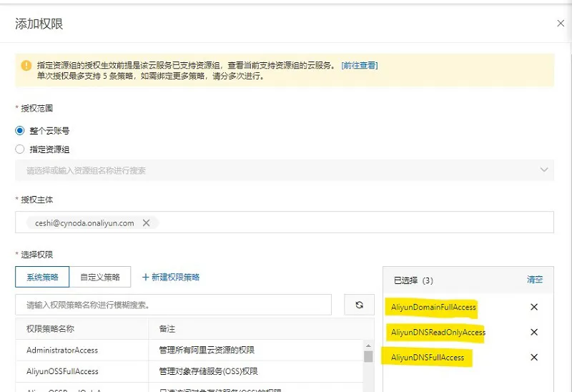Remove AliyunDNSReadOnlyAccess from selected list
This screenshot has height=392, width=572.
[534, 332]
